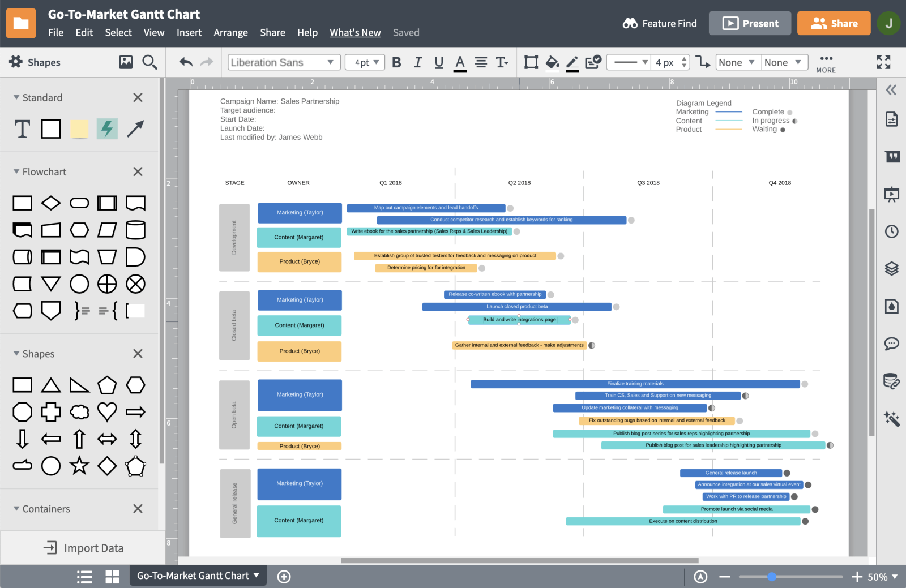906x588 pixels.
Task: Open the line color pencil tool
Action: (x=572, y=63)
